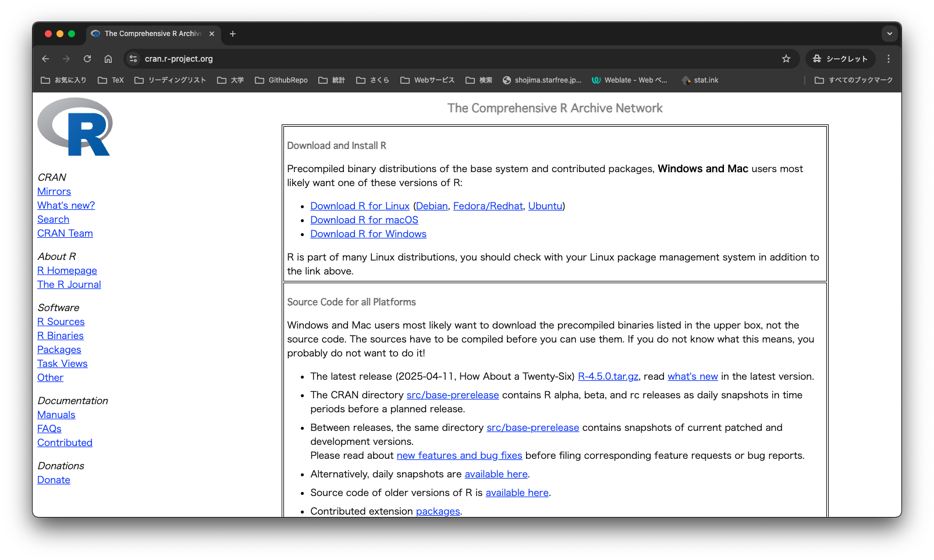Open the 大学 bookmark folder
The height and width of the screenshot is (560, 934).
tap(230, 80)
